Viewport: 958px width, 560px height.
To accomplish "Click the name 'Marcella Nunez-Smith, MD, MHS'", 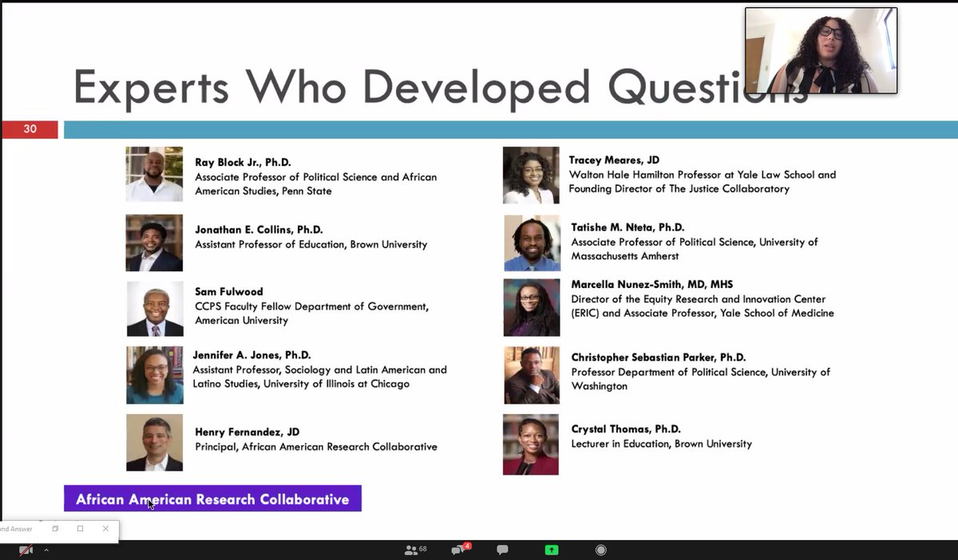I will pos(651,285).
